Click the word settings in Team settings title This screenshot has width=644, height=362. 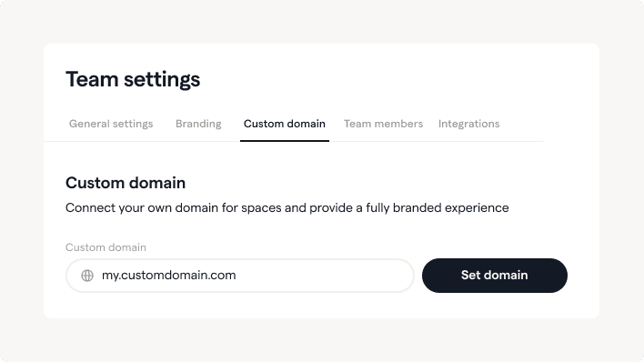click(162, 80)
